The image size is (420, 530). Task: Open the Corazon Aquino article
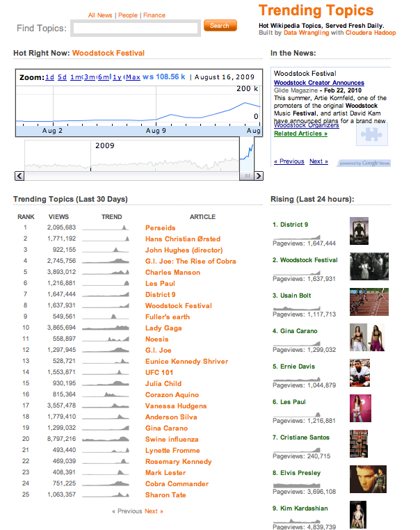tap(172, 395)
